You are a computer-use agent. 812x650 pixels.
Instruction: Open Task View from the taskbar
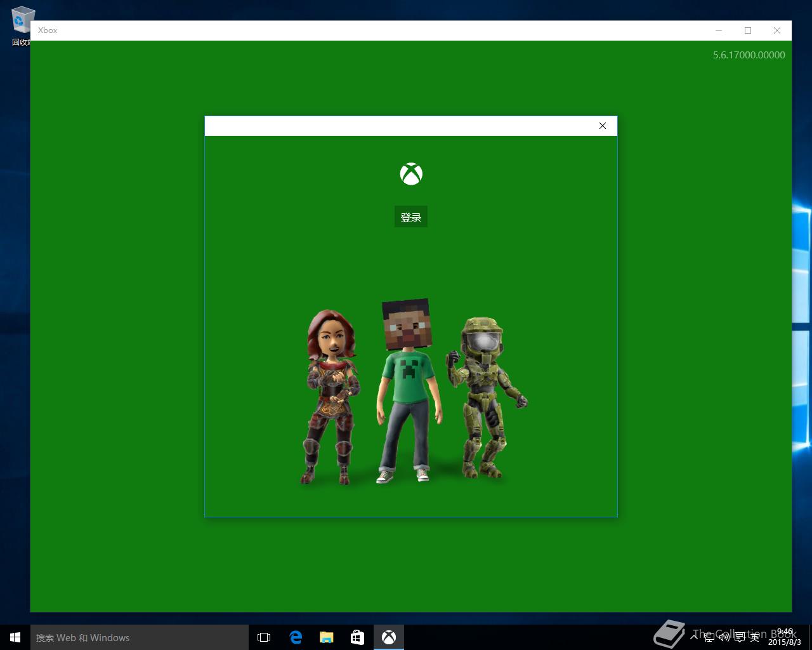tap(264, 637)
